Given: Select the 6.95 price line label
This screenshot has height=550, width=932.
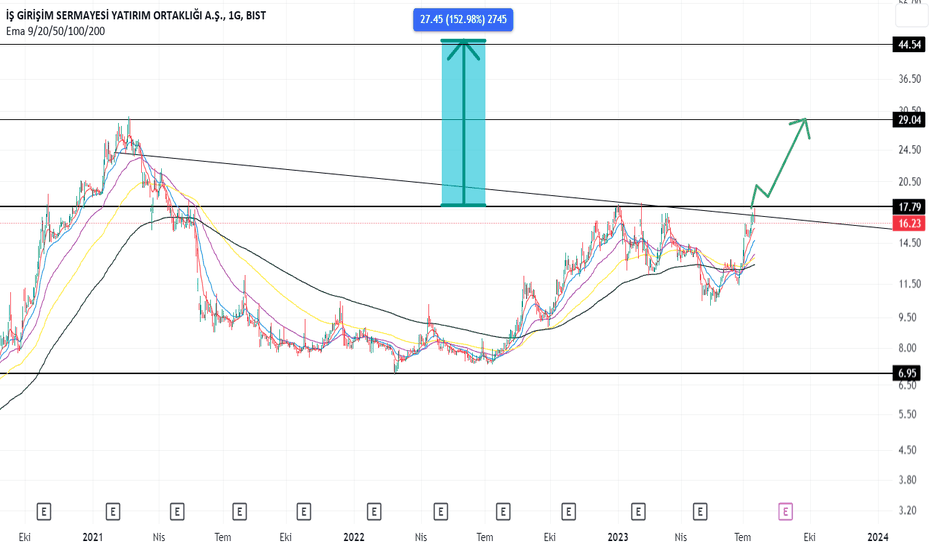Looking at the screenshot, I should [907, 373].
